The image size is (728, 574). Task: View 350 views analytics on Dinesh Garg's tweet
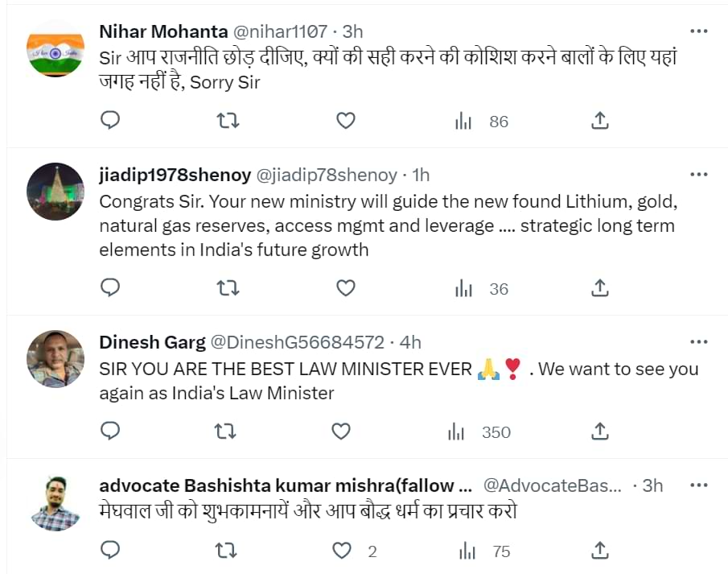point(480,432)
